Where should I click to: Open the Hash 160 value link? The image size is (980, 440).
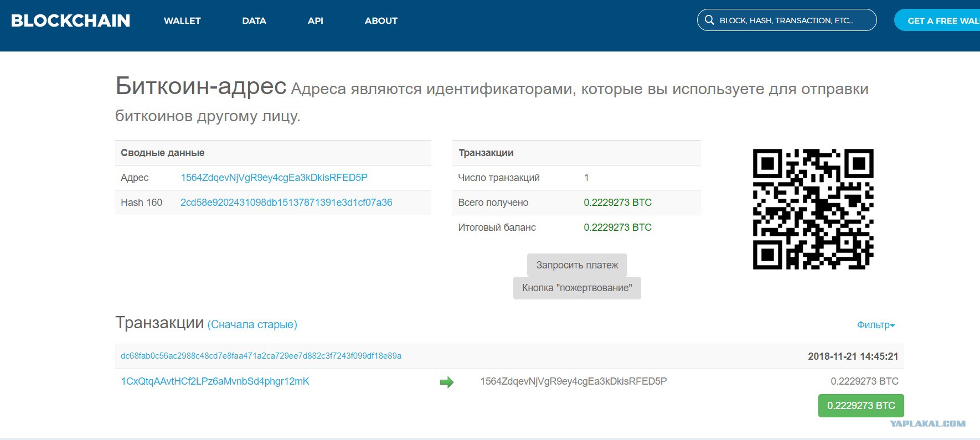click(x=286, y=203)
